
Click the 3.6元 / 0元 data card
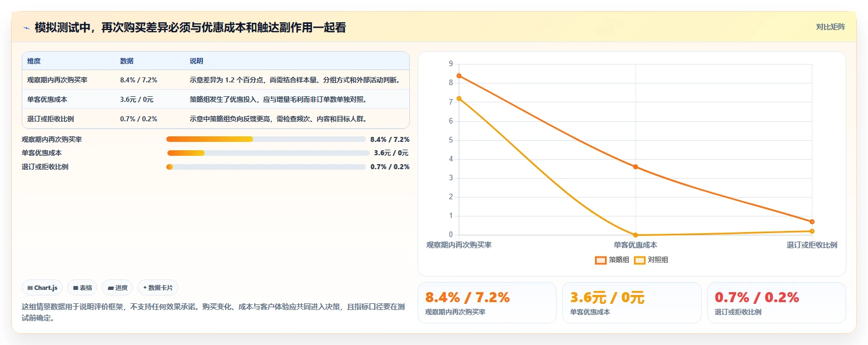(x=632, y=303)
